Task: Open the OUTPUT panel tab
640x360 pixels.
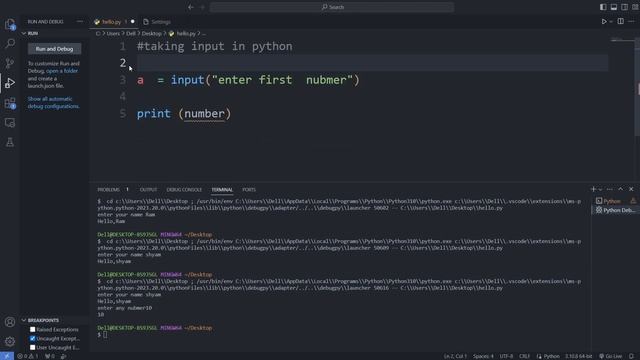Action: point(148,190)
